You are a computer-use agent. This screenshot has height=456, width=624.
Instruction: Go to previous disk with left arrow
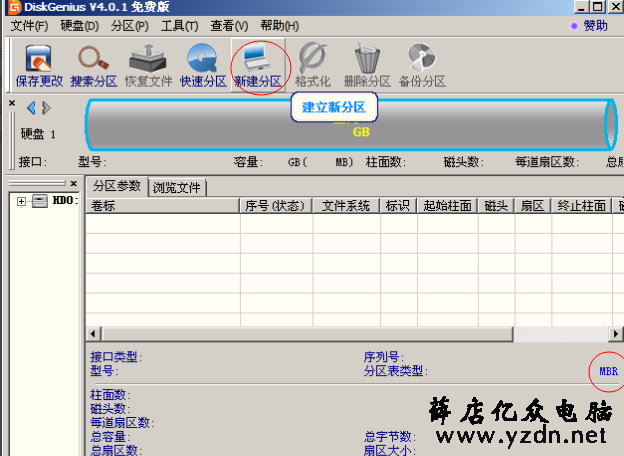(x=31, y=108)
